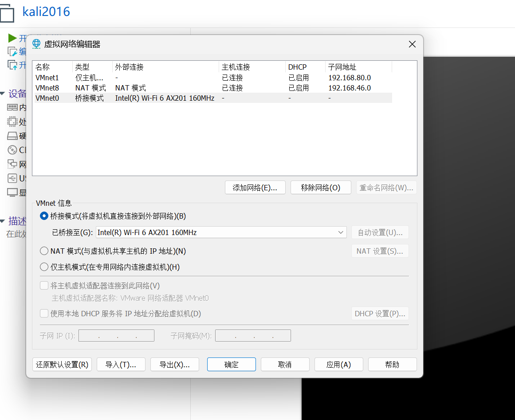
Task: Click the upgrade virtual machine icon
Action: pyautogui.click(x=12, y=65)
